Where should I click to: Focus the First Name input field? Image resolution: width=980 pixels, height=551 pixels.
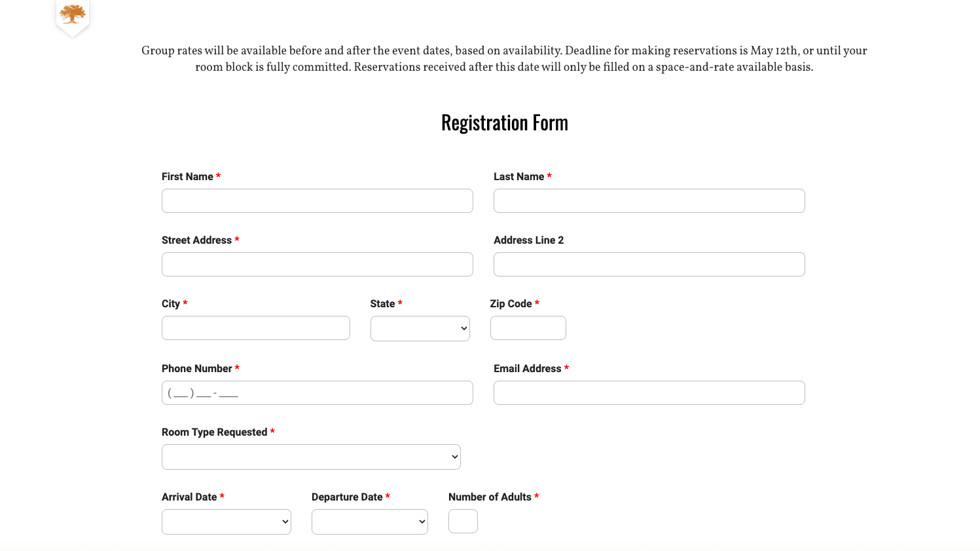[x=317, y=201]
